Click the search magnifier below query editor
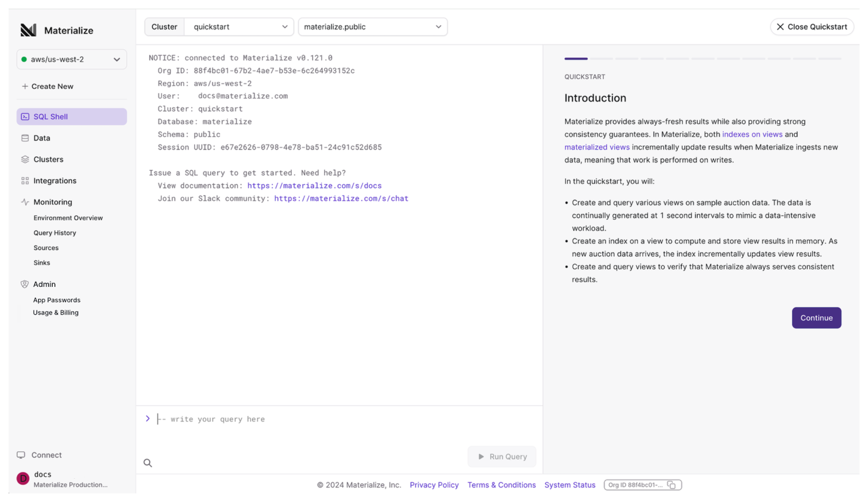Screen dimensions: 868x502 pyautogui.click(x=148, y=462)
